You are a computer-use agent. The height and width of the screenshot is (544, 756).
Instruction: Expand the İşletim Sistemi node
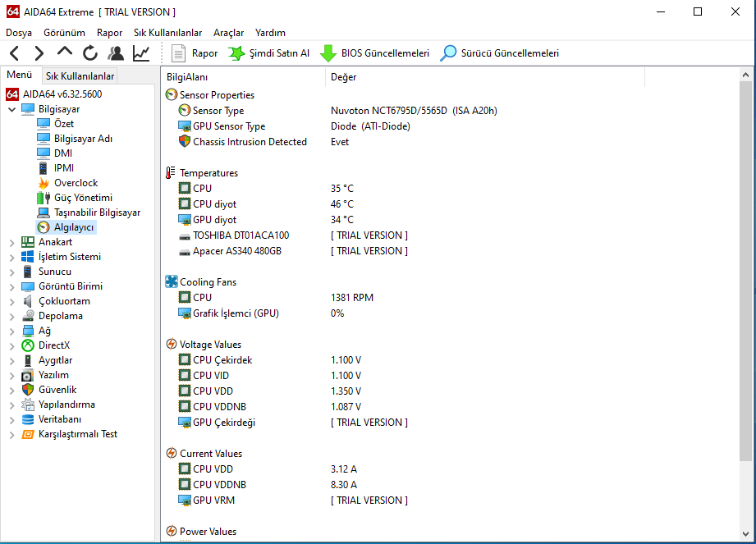[x=12, y=258]
